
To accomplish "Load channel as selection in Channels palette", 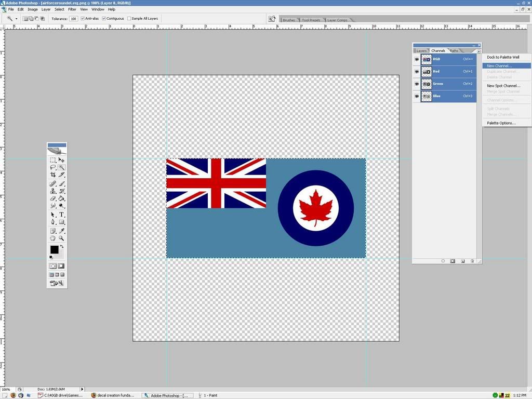I will click(x=443, y=261).
